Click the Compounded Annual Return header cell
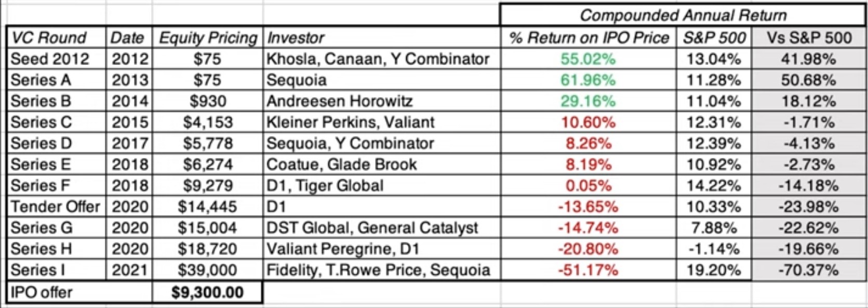This screenshot has width=868, height=308. (x=683, y=15)
